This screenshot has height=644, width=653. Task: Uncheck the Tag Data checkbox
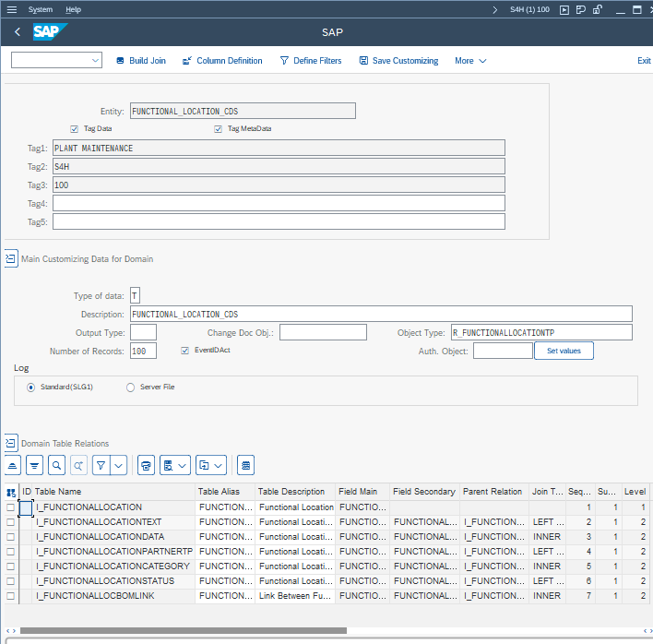point(75,129)
